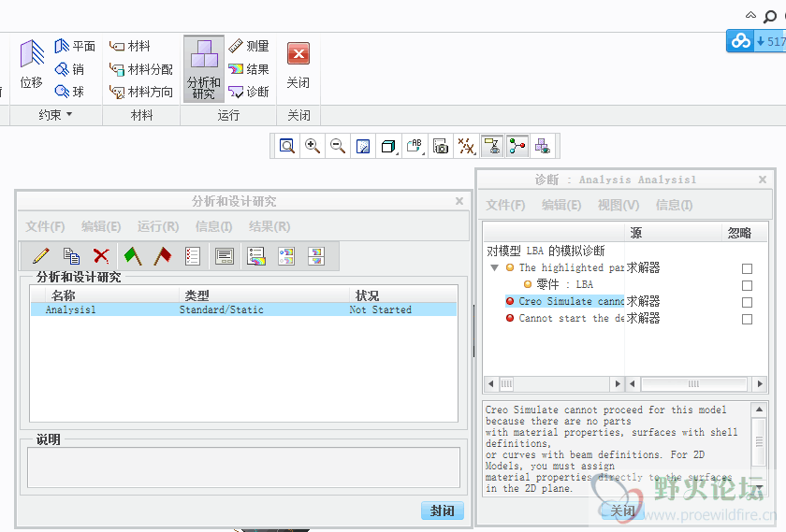Click the 分析和研究 ribbon button
786x532 pixels.
click(204, 69)
